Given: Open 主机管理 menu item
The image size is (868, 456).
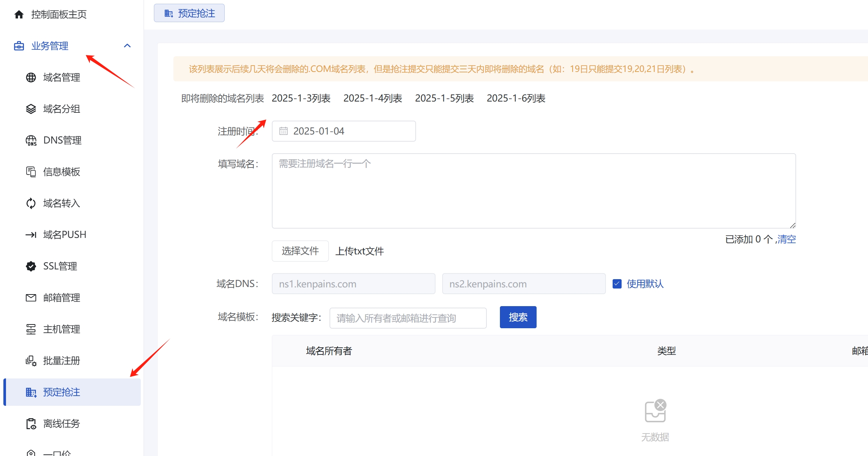Looking at the screenshot, I should coord(62,329).
